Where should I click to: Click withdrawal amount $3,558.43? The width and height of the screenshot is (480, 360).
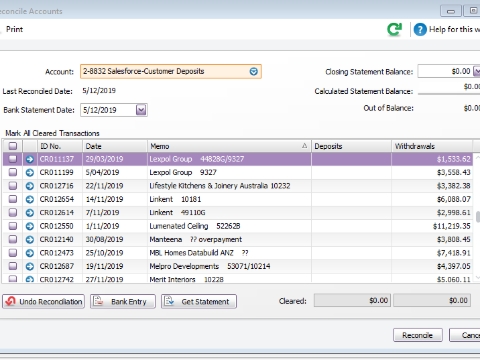[454, 173]
